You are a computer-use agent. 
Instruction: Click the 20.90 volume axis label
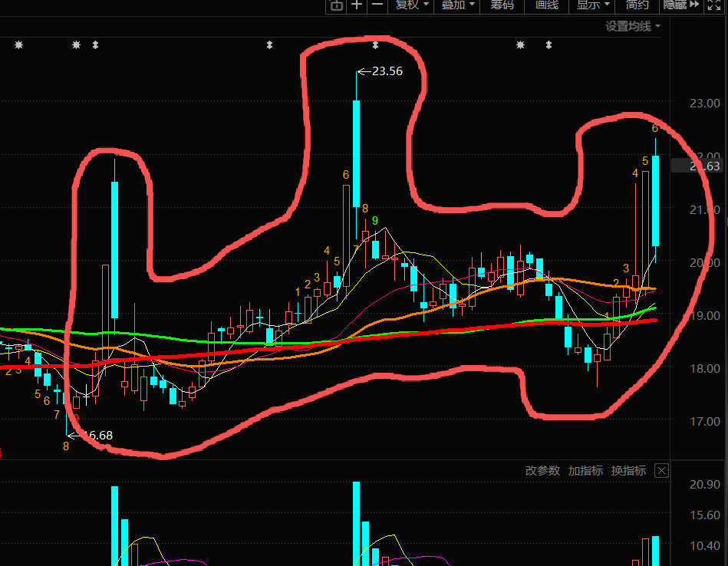[x=705, y=484]
